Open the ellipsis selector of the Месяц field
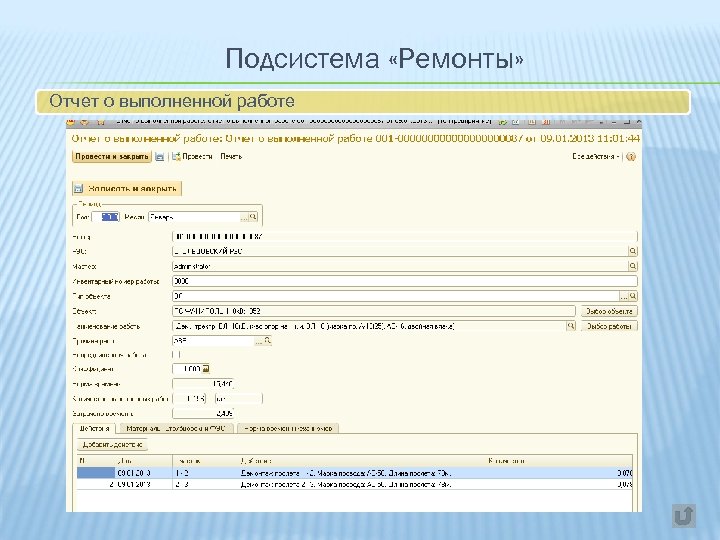 point(244,217)
